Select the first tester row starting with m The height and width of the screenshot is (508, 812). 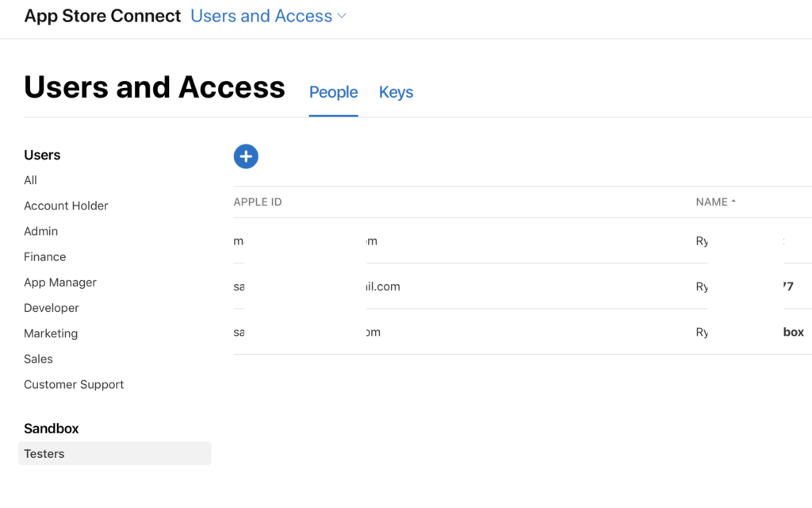tap(523, 241)
